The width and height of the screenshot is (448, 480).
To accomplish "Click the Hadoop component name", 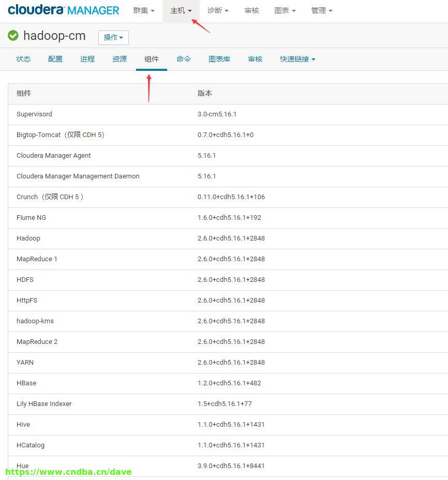I will [x=28, y=238].
